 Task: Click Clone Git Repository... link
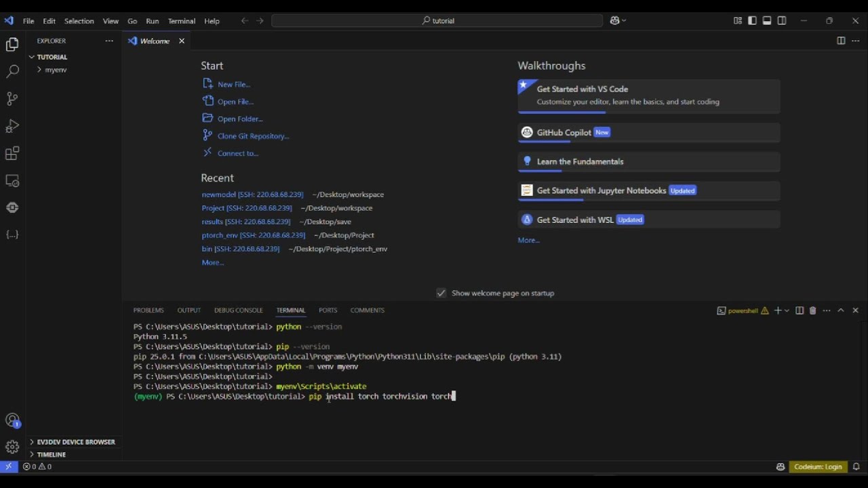pyautogui.click(x=253, y=136)
